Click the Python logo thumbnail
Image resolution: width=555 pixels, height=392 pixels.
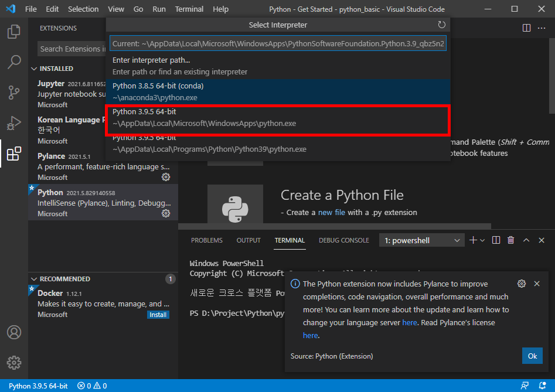pyautogui.click(x=235, y=209)
